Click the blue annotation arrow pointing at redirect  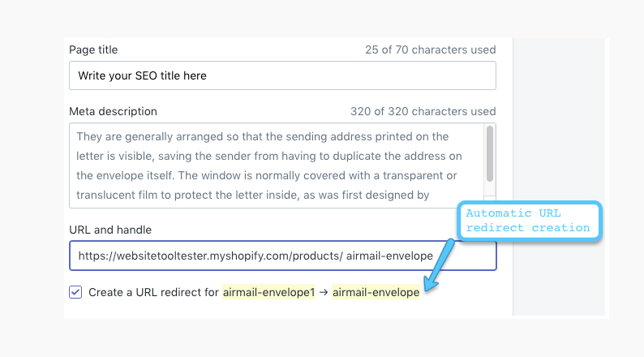point(440,265)
